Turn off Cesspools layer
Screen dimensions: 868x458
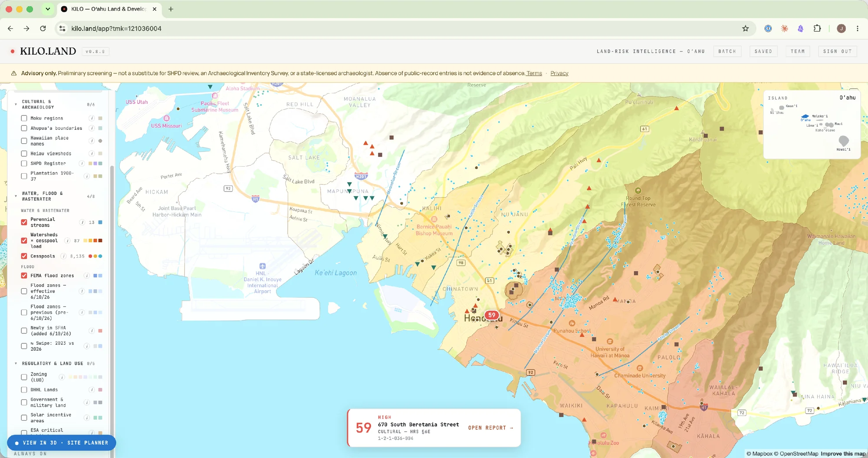(x=24, y=256)
